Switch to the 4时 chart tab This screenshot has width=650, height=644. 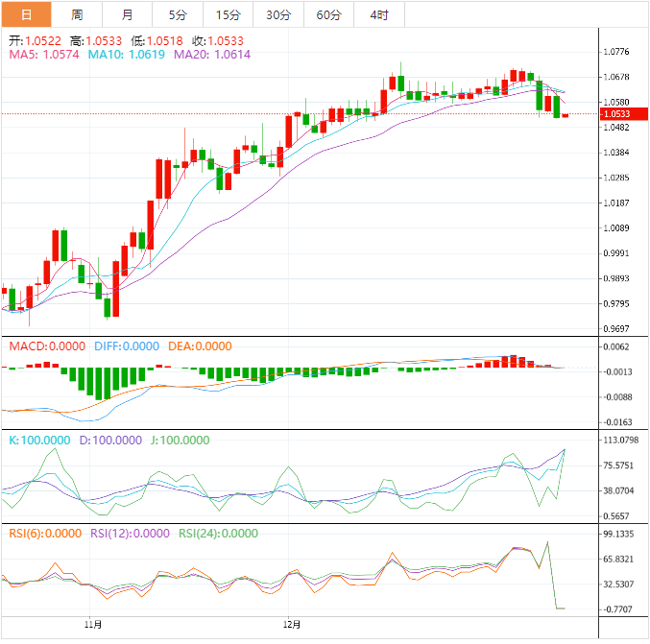pos(379,14)
